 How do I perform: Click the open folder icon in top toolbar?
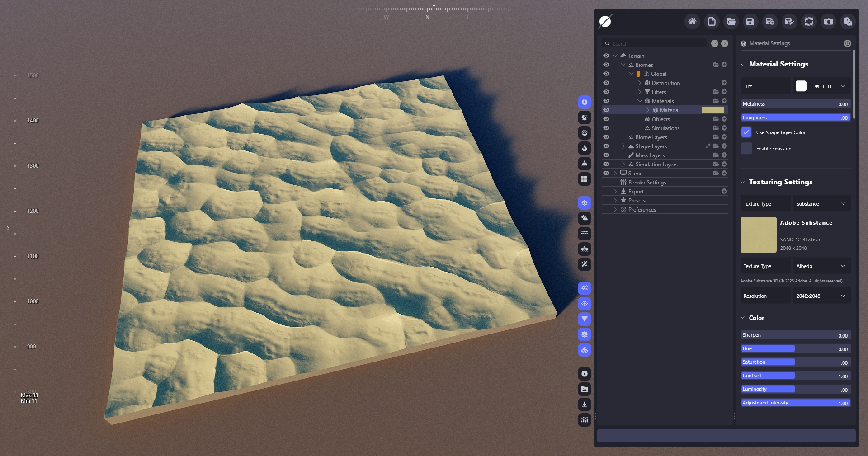tap(731, 21)
